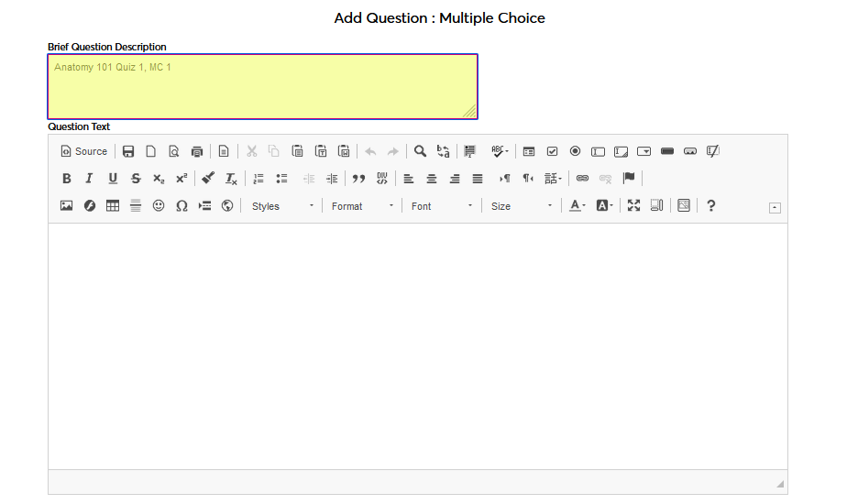Open the Styles dropdown
The image size is (858, 504).
click(282, 206)
